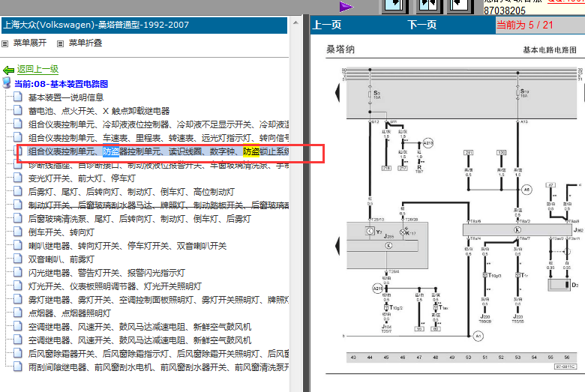
Task: Open 组合仪表控制单元、冷却液液位控制器 entry
Action: pyautogui.click(x=158, y=124)
